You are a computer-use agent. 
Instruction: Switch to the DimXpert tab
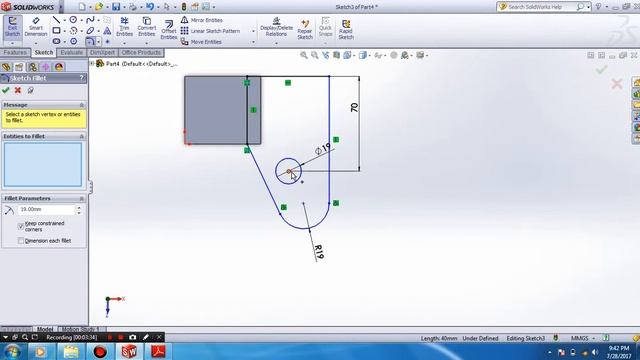102,53
